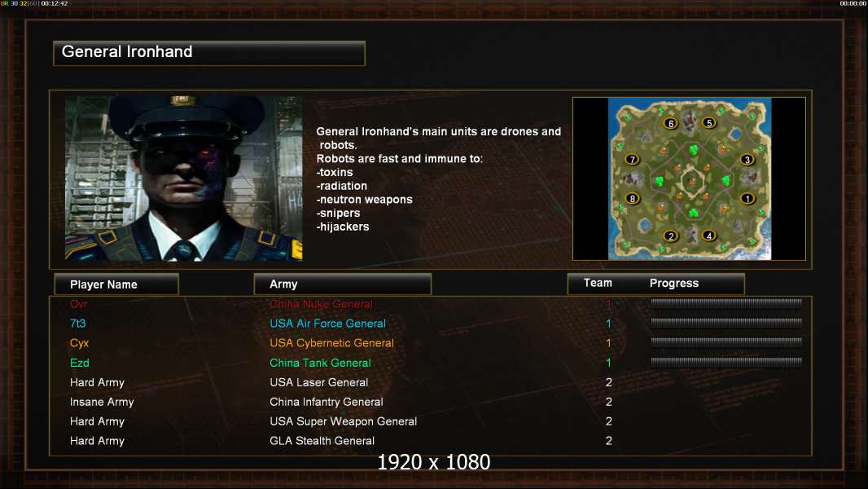Select start position 8 marker on map
This screenshot has height=489, width=868.
click(x=632, y=198)
